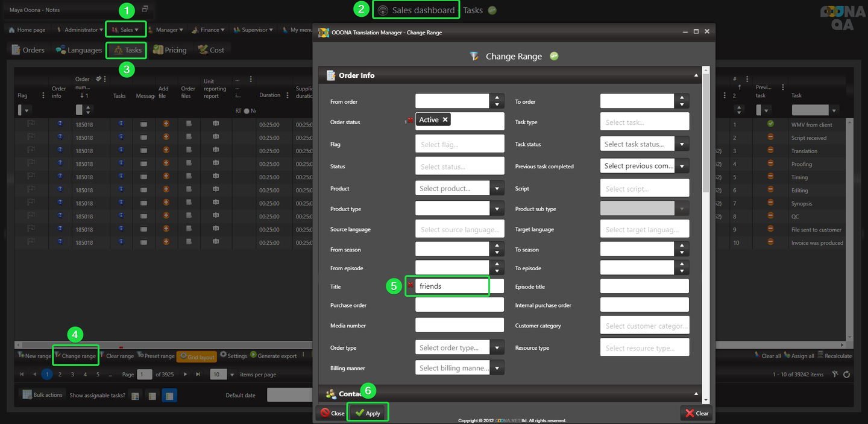Open the Product dropdown

coord(497,189)
